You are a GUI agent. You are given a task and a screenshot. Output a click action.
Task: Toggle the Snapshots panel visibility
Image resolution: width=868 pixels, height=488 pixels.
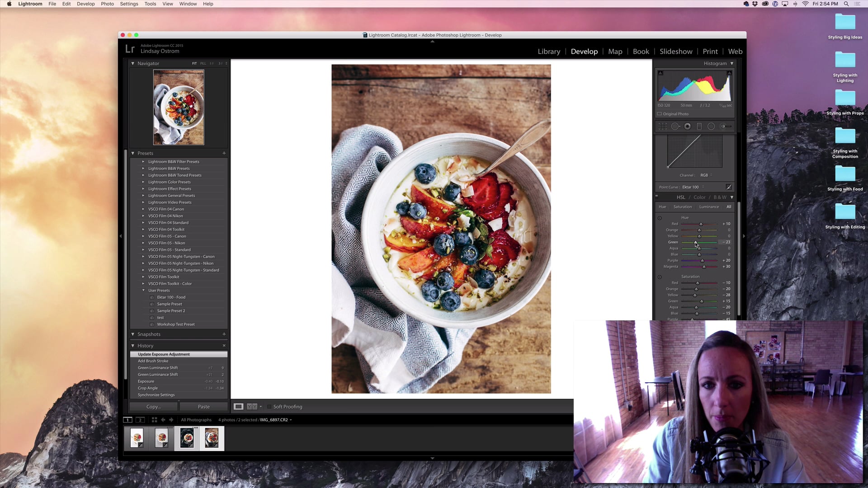[132, 333]
